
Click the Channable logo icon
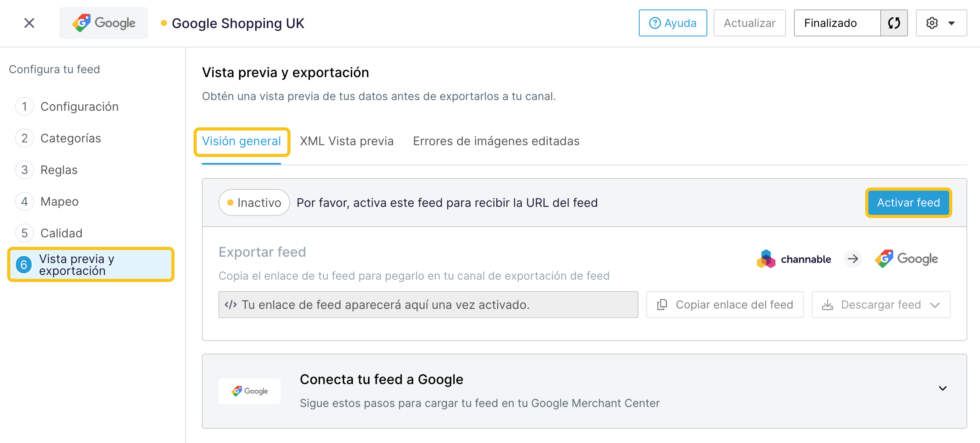point(766,259)
